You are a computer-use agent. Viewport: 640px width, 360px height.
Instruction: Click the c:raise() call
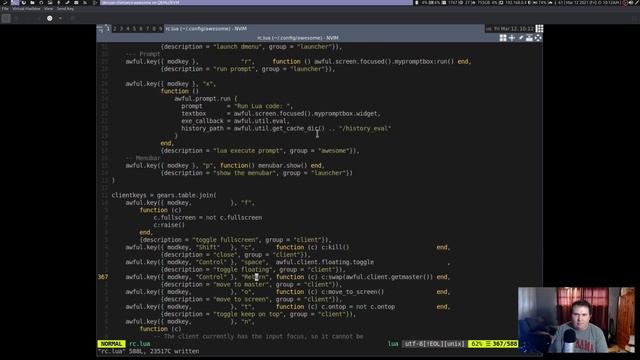tap(169, 225)
